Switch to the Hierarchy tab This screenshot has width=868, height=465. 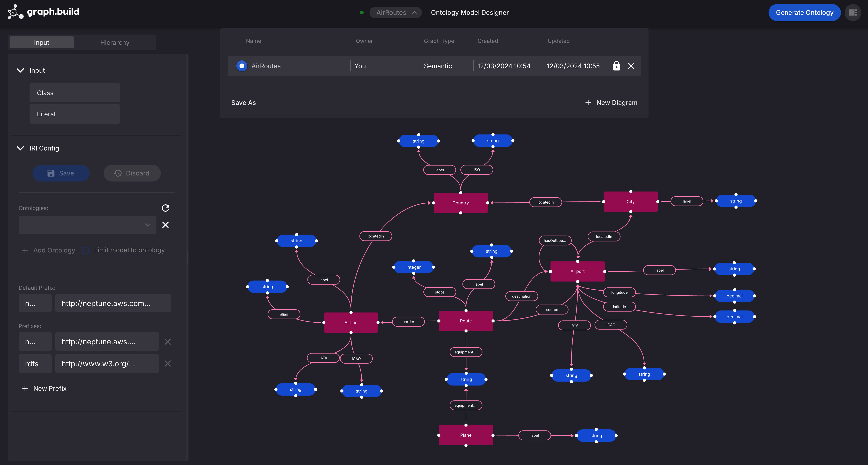pos(115,42)
